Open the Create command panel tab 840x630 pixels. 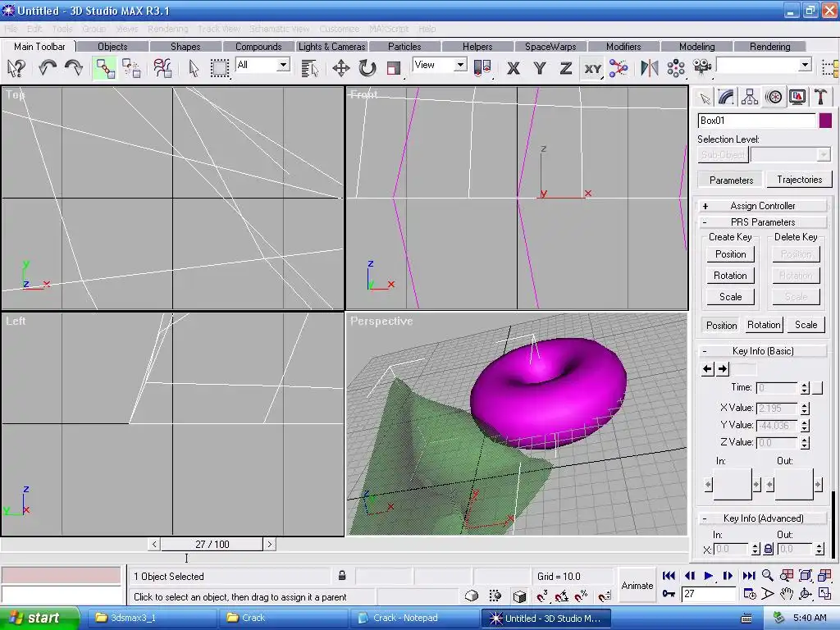pos(705,98)
